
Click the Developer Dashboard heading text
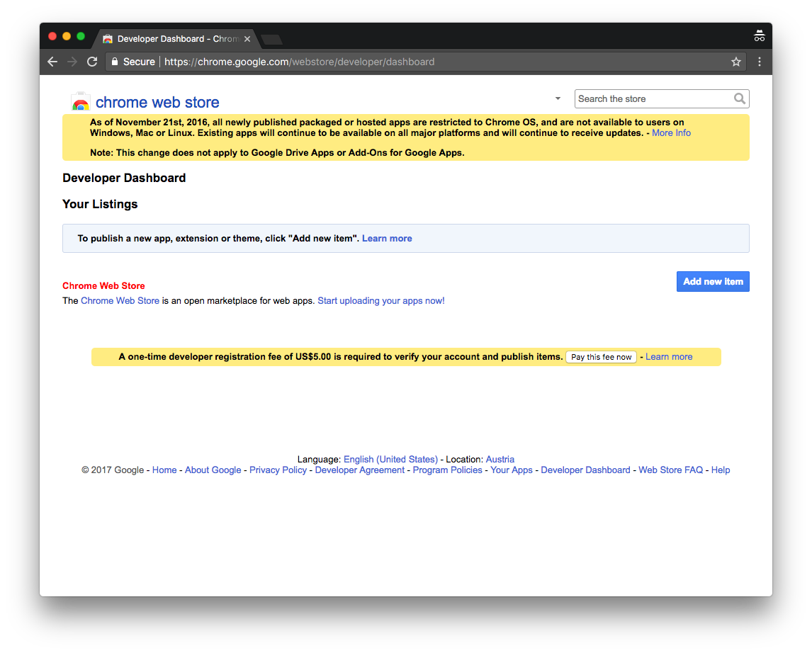(124, 178)
